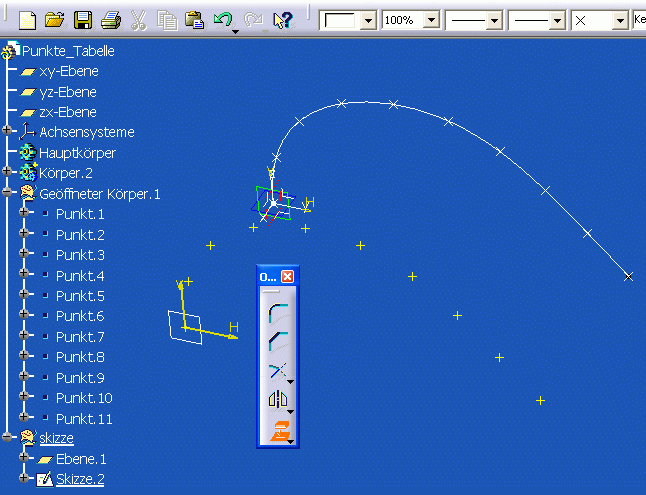Expand the Mirror tool sub-menu arrow
646x495 pixels.
pyautogui.click(x=290, y=412)
